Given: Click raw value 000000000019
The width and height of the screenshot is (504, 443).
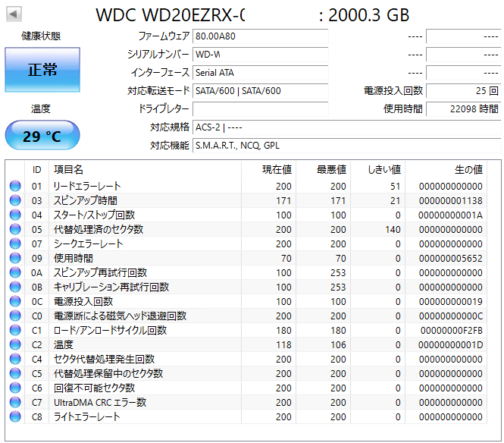Looking at the screenshot, I should (451, 302).
